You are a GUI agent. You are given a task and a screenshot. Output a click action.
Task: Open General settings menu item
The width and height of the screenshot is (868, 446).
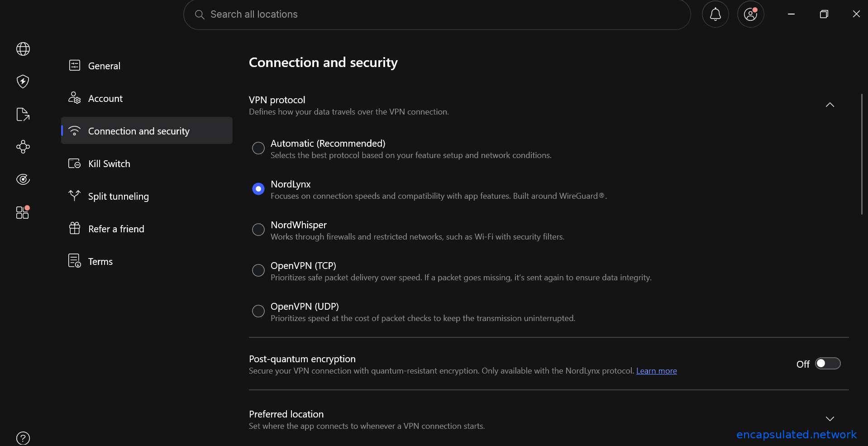147,66
